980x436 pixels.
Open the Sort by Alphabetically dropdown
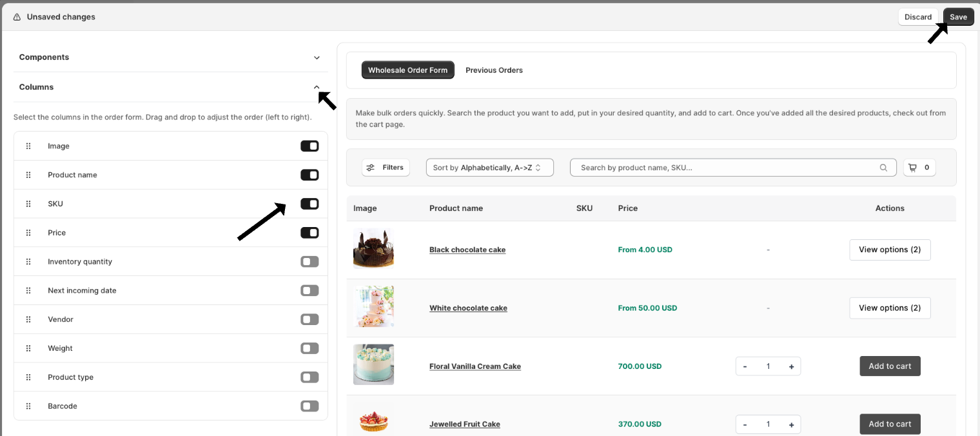coord(489,168)
